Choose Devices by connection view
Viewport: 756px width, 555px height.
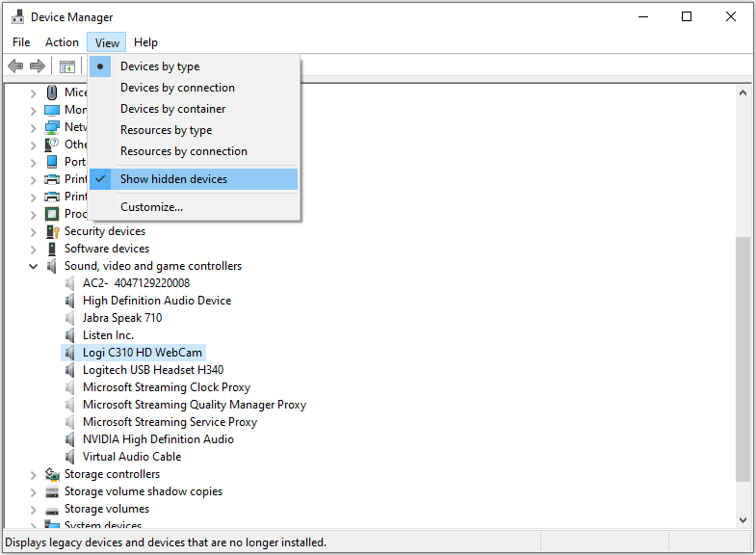[177, 88]
